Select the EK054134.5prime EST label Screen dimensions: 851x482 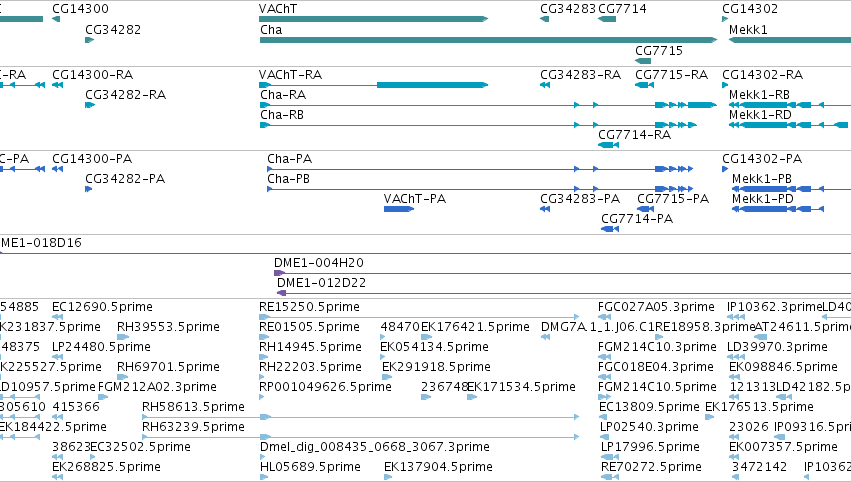pos(435,347)
